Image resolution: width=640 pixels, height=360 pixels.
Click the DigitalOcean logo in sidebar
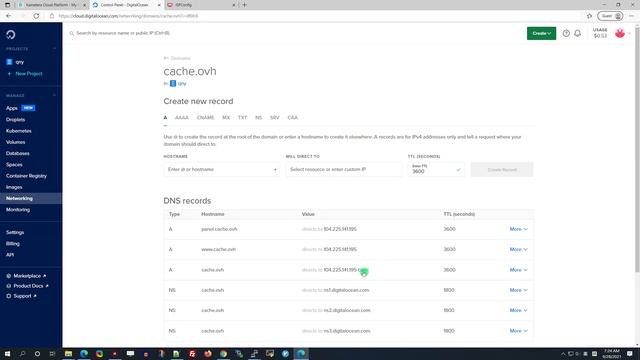pos(11,34)
